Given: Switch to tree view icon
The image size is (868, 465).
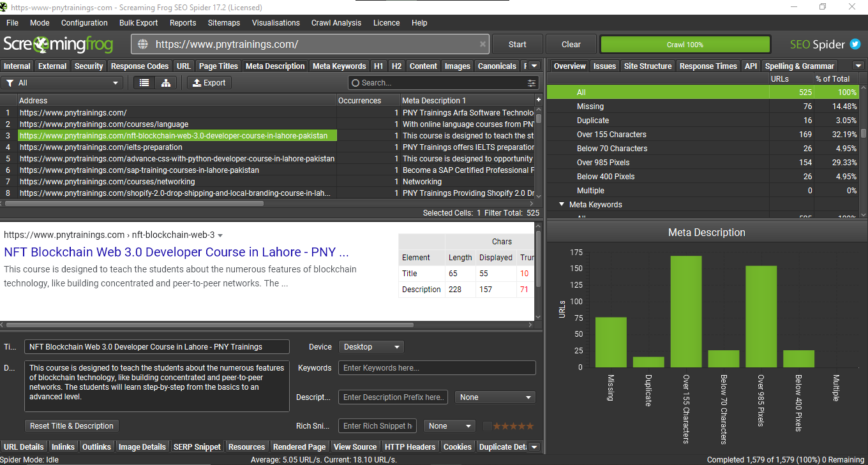Looking at the screenshot, I should tap(166, 83).
